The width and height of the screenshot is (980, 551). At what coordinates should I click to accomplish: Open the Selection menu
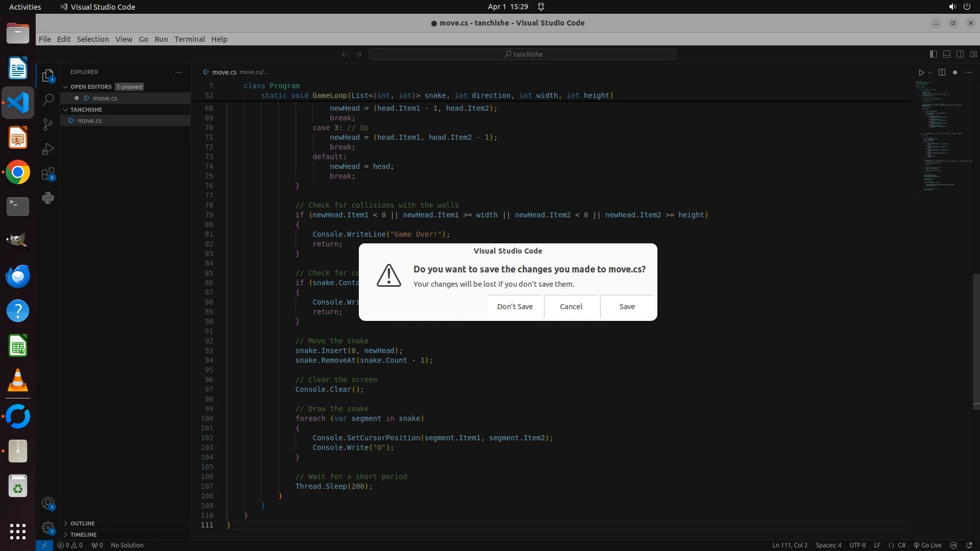pyautogui.click(x=92, y=39)
